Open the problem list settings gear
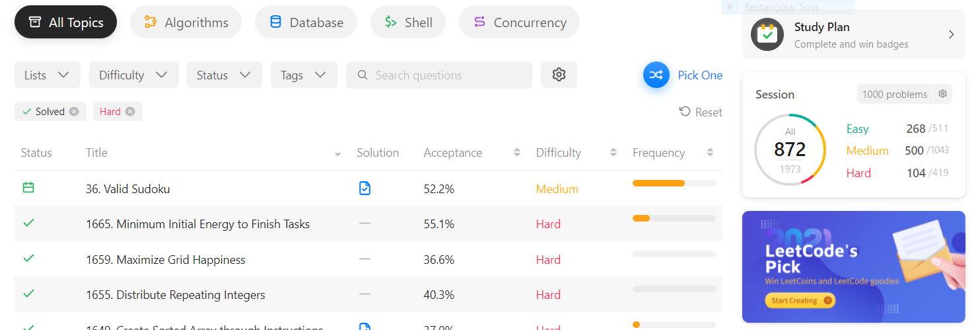The image size is (980, 330). tap(559, 75)
